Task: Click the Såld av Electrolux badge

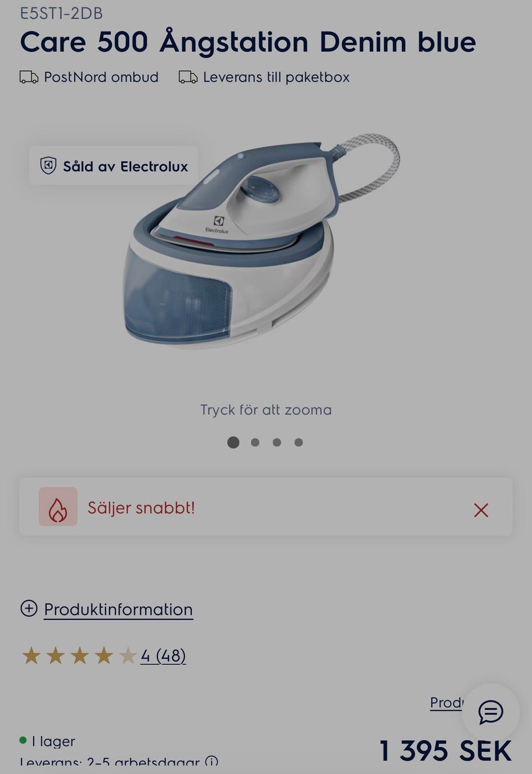Action: click(114, 166)
